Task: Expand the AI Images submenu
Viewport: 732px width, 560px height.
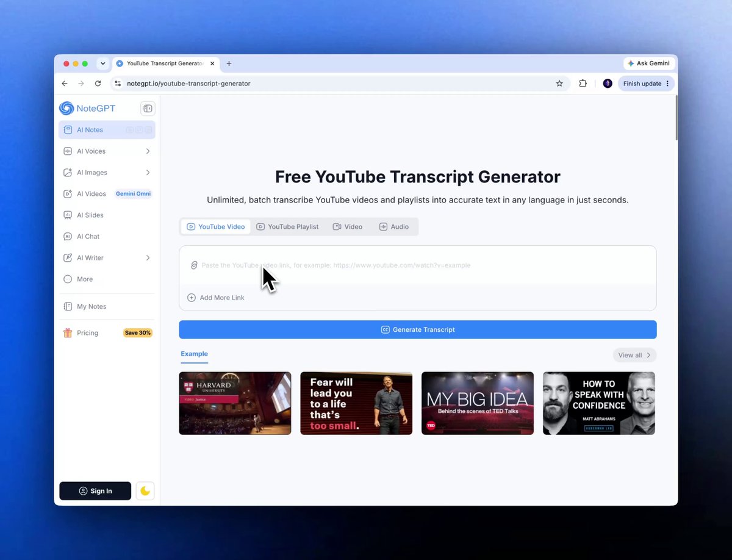Action: tap(148, 173)
